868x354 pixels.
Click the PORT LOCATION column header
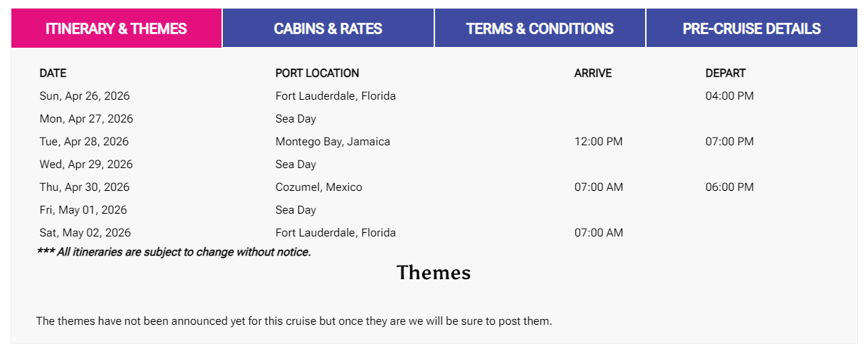(317, 73)
